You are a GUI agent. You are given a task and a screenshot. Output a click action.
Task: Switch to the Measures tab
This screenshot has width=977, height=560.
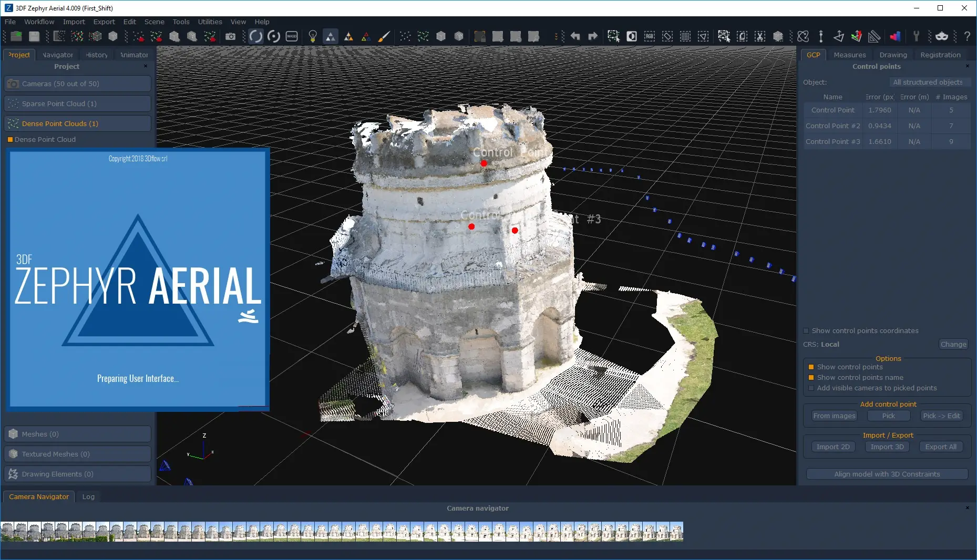849,55
